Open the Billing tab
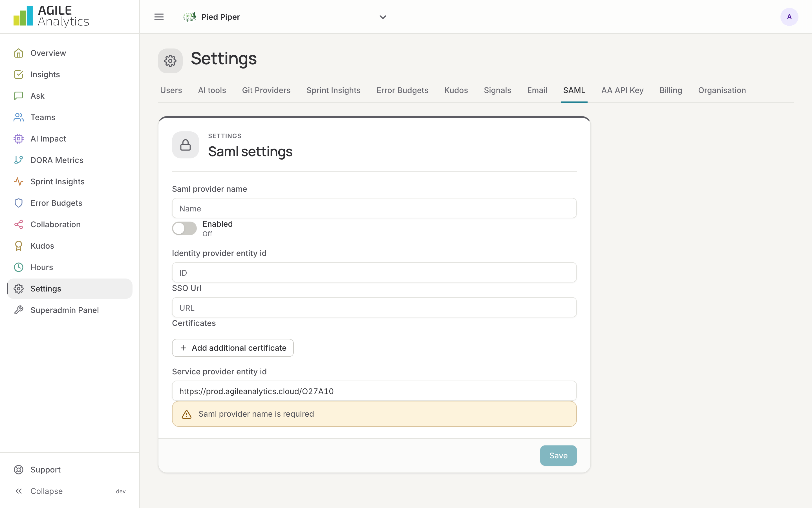Image resolution: width=812 pixels, height=508 pixels. point(670,90)
